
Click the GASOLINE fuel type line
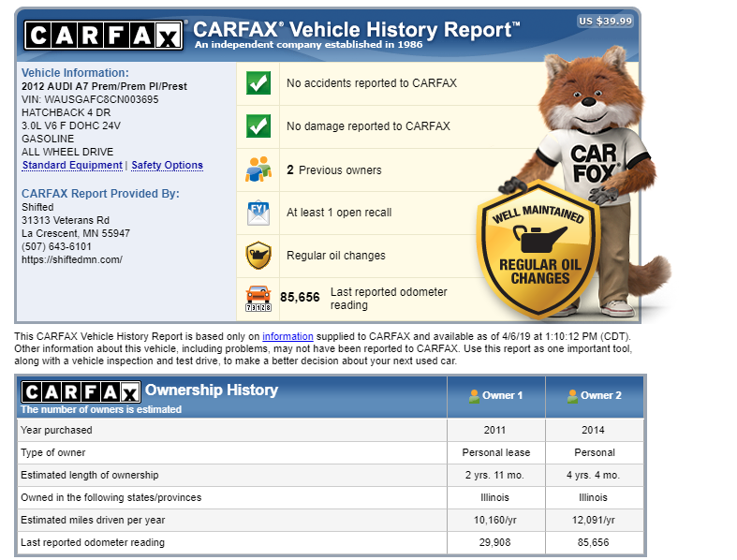coord(48,139)
